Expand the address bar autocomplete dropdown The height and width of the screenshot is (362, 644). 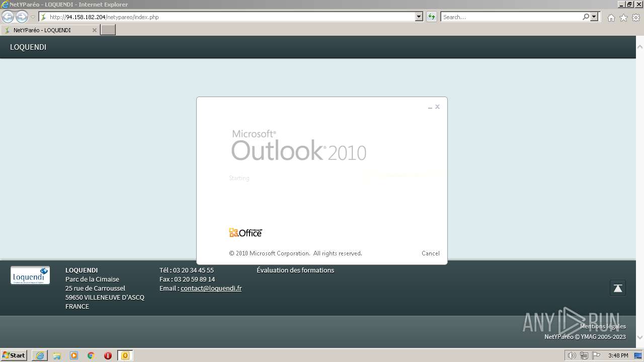(x=419, y=17)
